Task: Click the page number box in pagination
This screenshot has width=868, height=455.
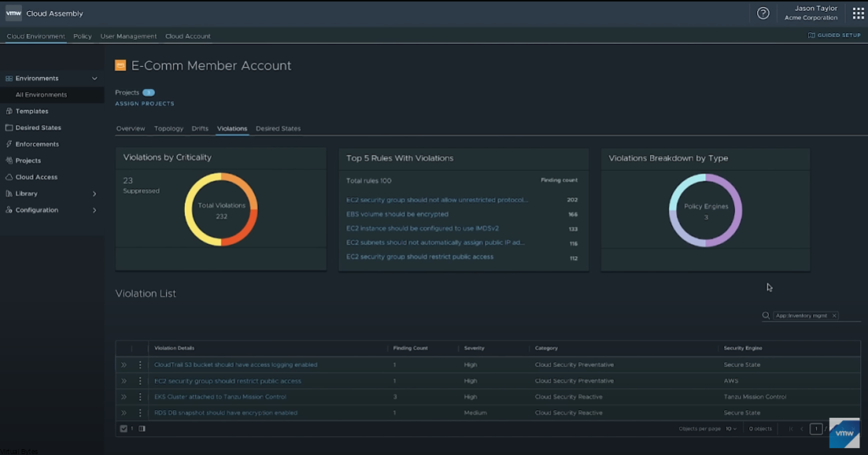Action: [x=816, y=429]
